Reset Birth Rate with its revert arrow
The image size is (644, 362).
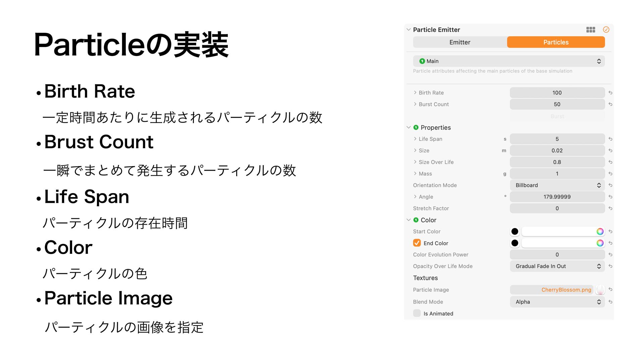pyautogui.click(x=610, y=93)
